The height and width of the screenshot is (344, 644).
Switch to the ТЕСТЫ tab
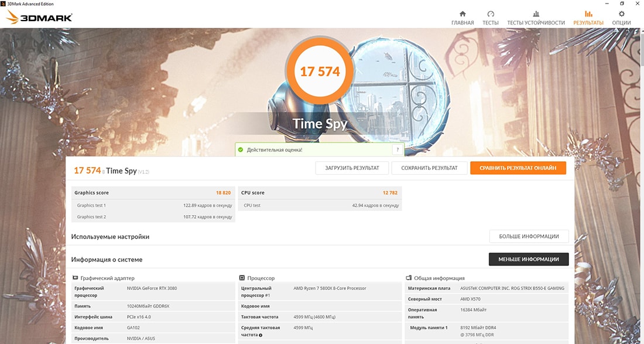[x=491, y=19]
